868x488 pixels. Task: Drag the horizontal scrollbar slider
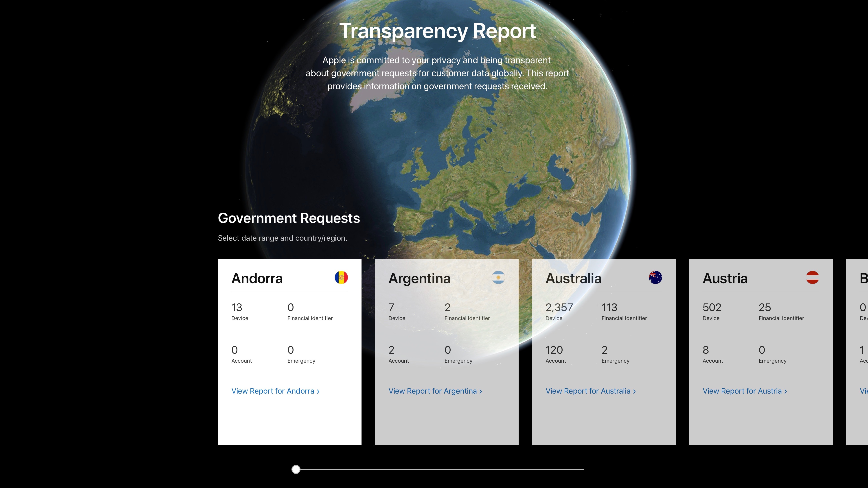(296, 470)
